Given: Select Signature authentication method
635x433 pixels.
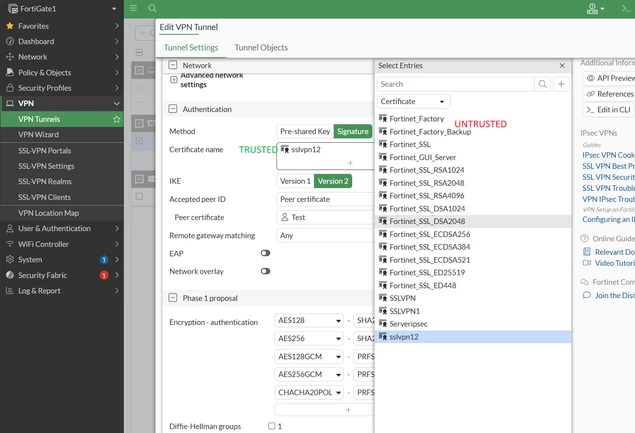Looking at the screenshot, I should 353,131.
